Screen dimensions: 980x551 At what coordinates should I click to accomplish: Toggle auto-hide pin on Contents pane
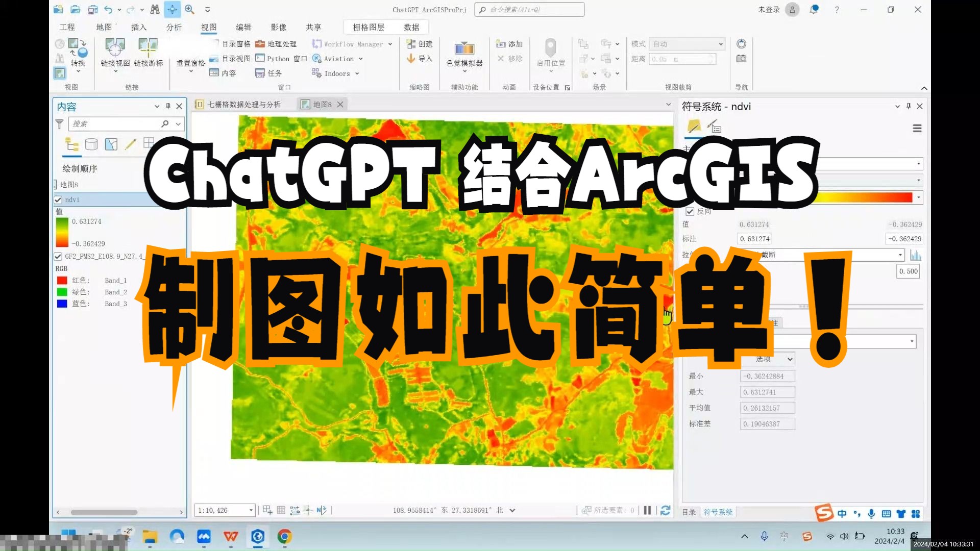168,106
